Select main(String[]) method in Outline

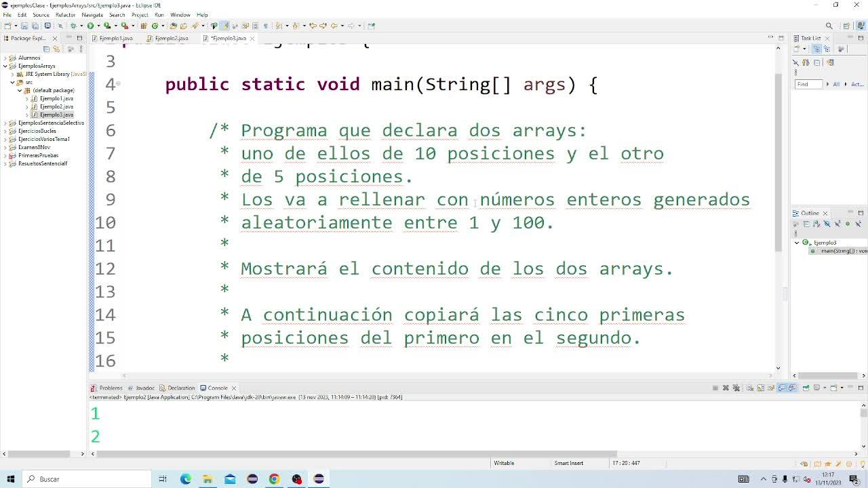click(x=838, y=251)
